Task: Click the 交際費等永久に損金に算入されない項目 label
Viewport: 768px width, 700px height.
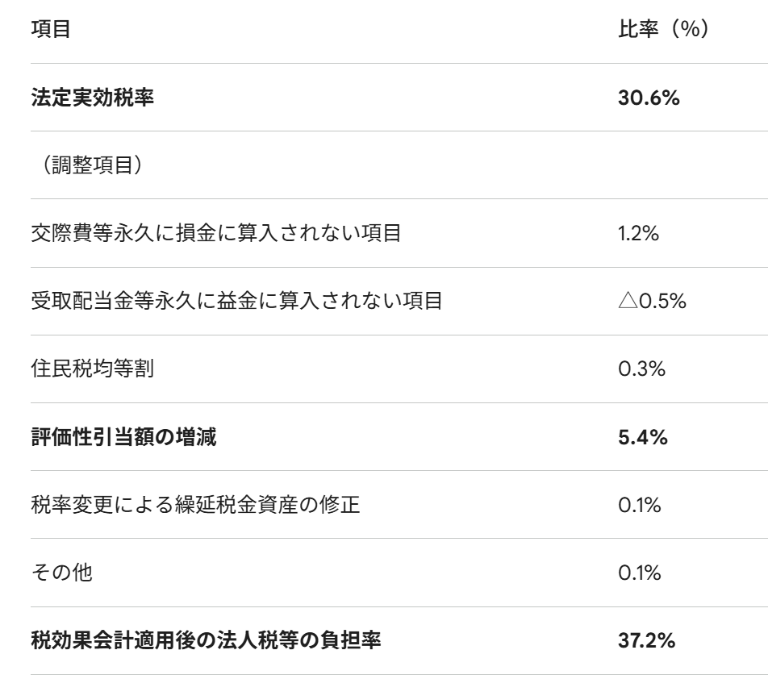Action: 215,234
